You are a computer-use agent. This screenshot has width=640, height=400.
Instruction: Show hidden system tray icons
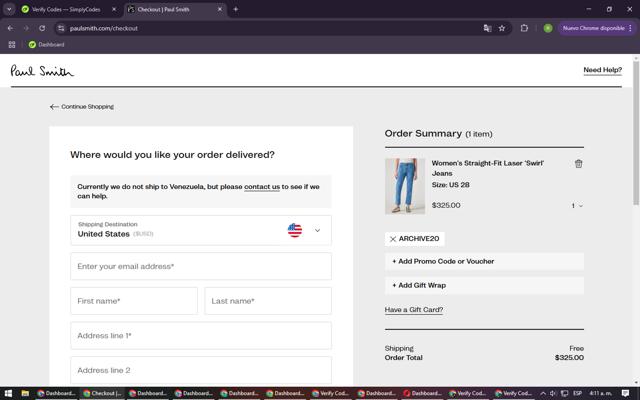543,393
